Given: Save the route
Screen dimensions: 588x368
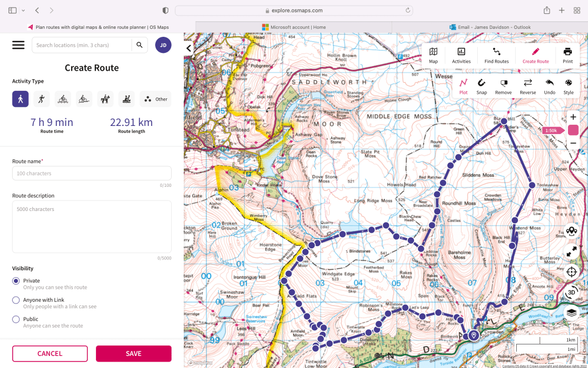Looking at the screenshot, I should tap(133, 354).
